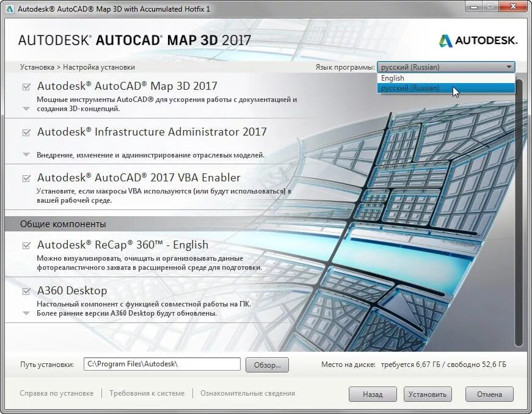This screenshot has width=532, height=414.
Task: Minimize the installer window
Action: [x=475, y=7]
